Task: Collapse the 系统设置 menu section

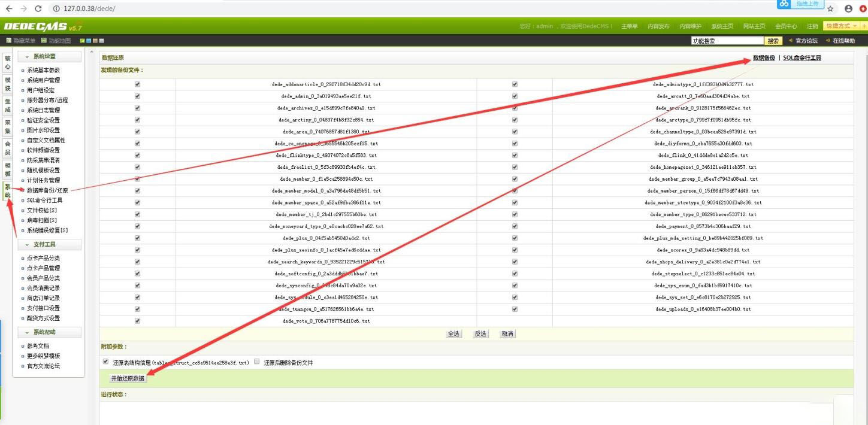Action: pyautogui.click(x=50, y=56)
